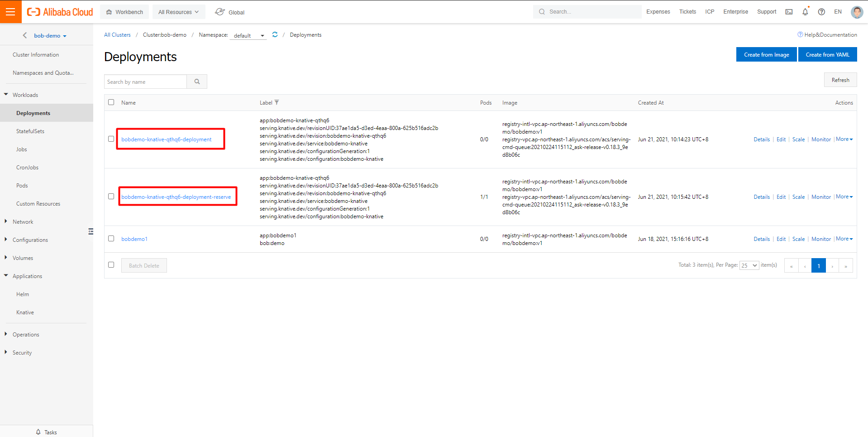Check bobdemo-knative-qthq6-deployment row checkbox
Image resolution: width=868 pixels, height=437 pixels.
tap(111, 139)
